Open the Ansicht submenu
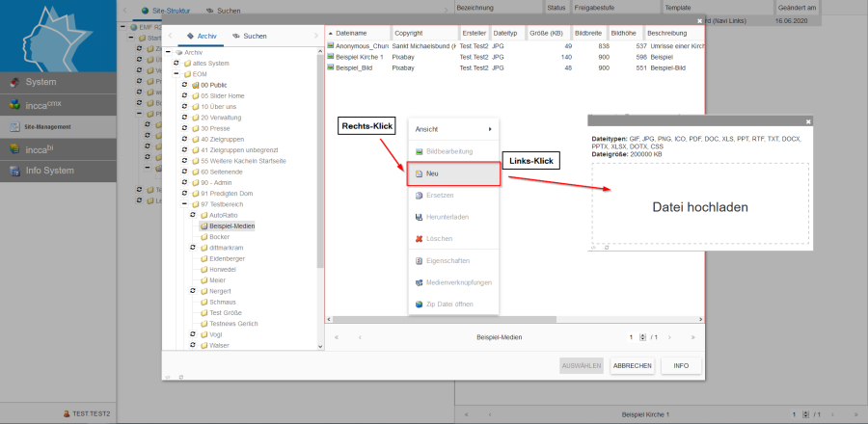 coord(453,128)
